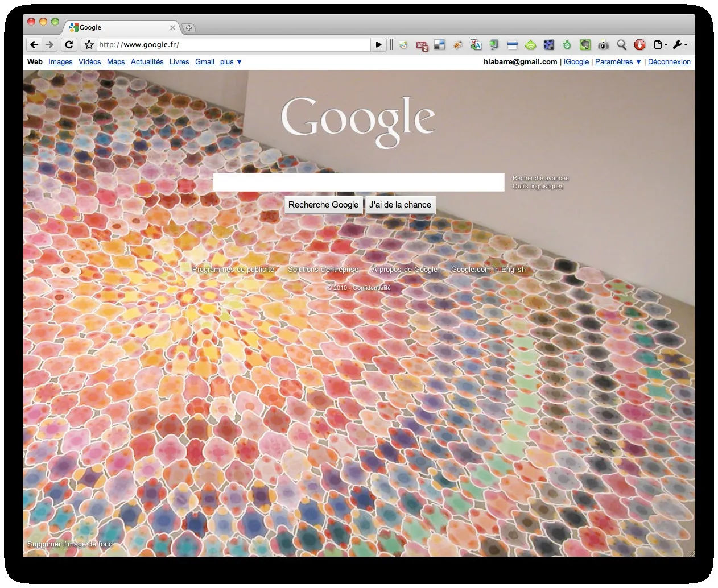Open the Images link
Viewport: 718px width, 588px height.
[60, 62]
